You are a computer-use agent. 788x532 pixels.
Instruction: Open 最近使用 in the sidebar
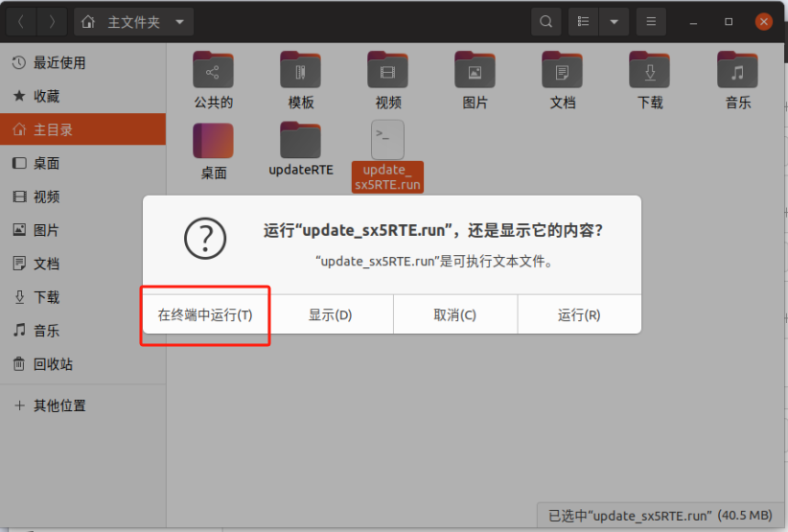point(59,62)
